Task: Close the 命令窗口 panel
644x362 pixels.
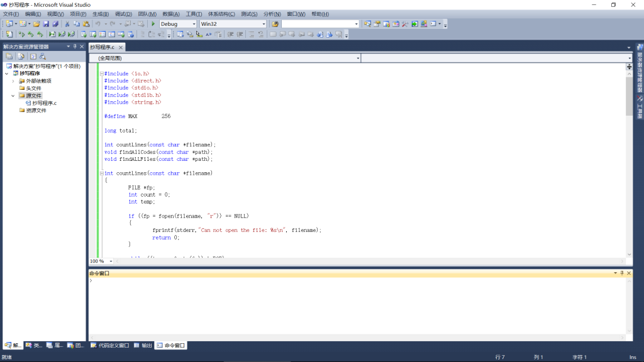Action: pos(629,273)
